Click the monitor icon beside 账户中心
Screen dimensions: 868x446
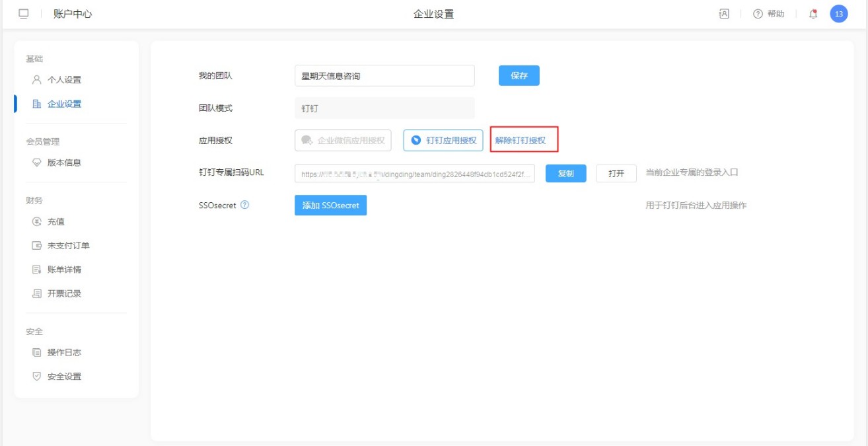tap(24, 14)
